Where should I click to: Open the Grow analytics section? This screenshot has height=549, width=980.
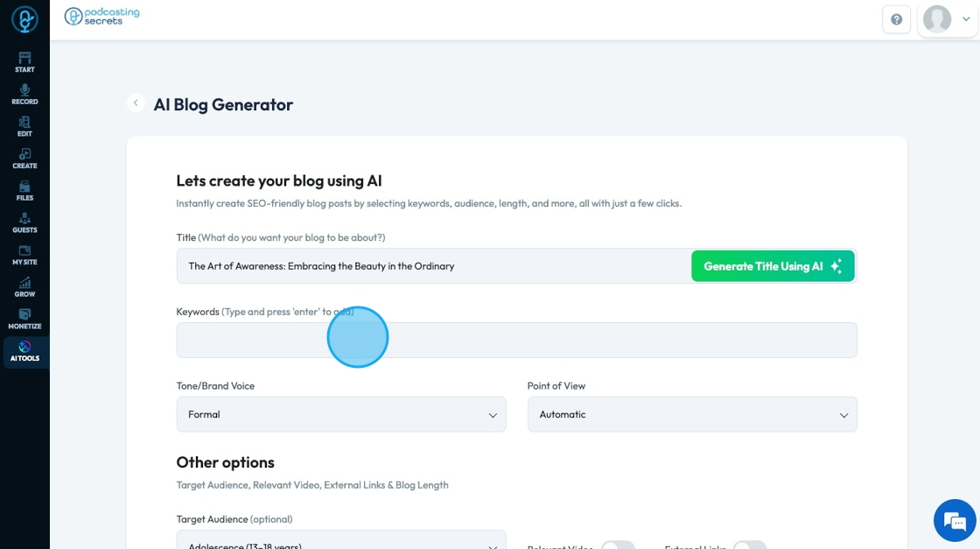click(24, 286)
